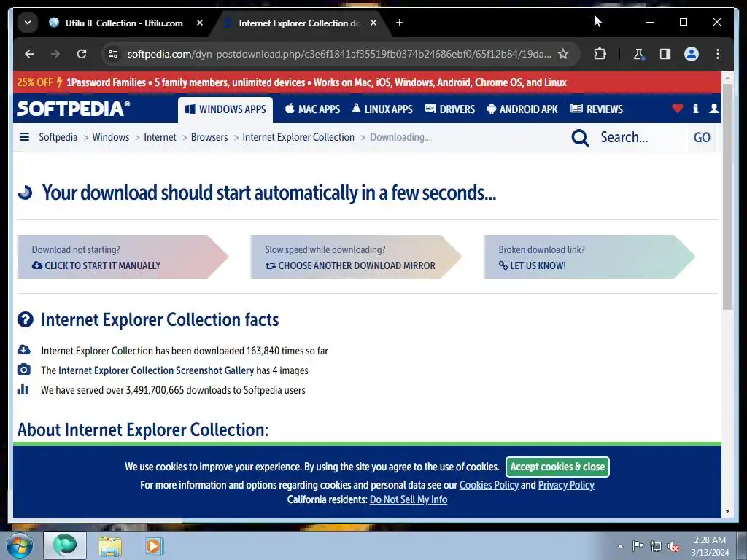Open the taskbar clock showing 2:28 AM

(710, 546)
